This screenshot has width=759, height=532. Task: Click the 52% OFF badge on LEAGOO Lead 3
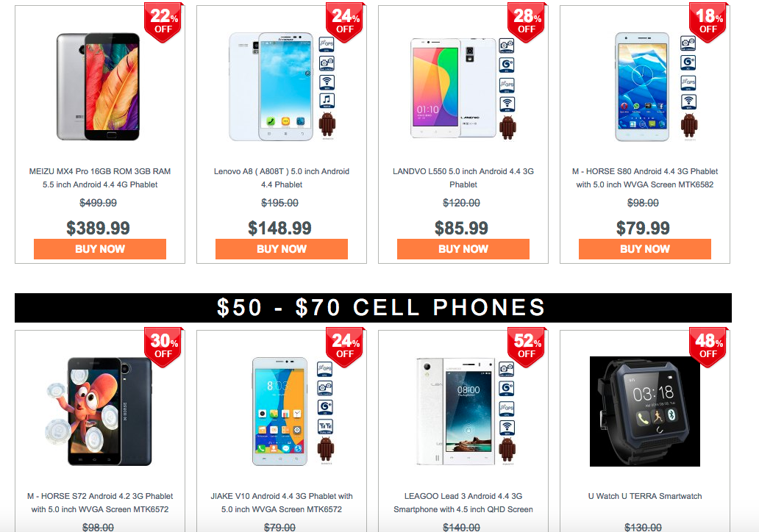(x=526, y=348)
